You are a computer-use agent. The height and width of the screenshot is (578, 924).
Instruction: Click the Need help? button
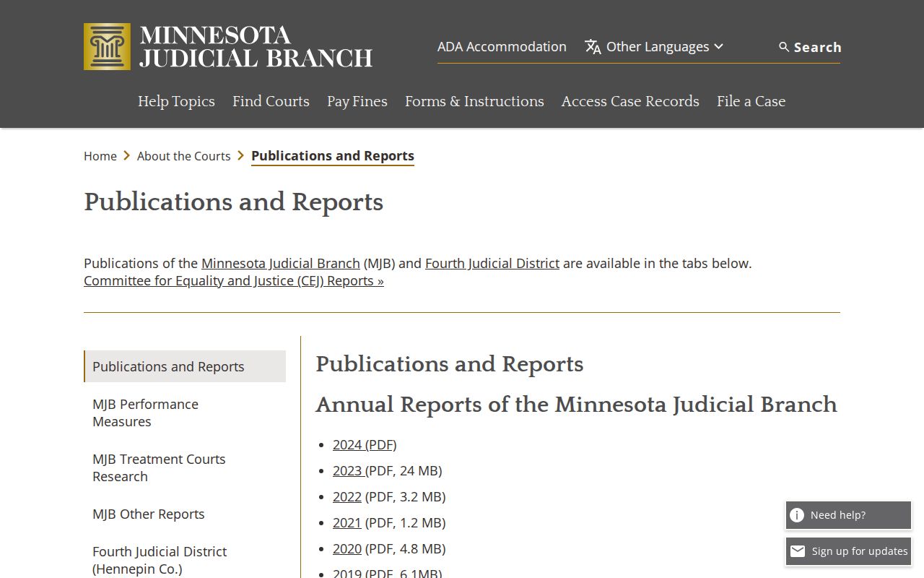[848, 515]
